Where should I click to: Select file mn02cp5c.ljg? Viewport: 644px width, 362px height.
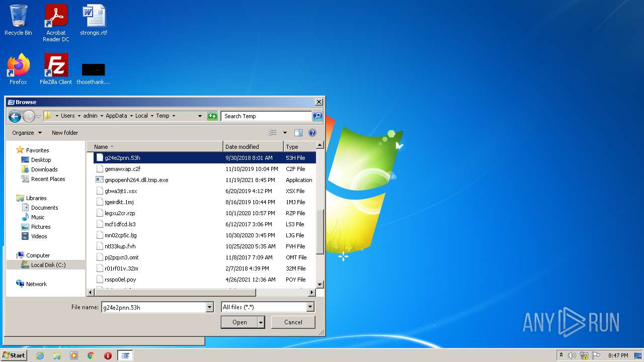(x=205, y=235)
